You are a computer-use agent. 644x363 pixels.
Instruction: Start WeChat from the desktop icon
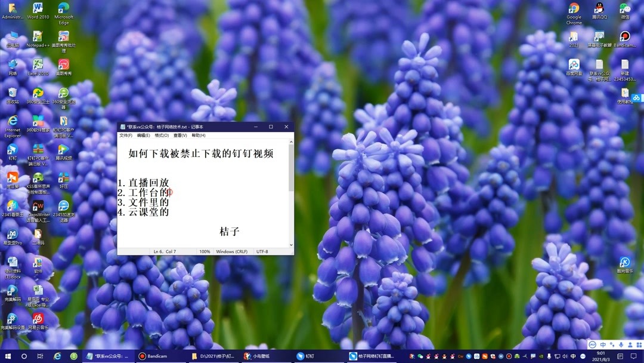624,9
